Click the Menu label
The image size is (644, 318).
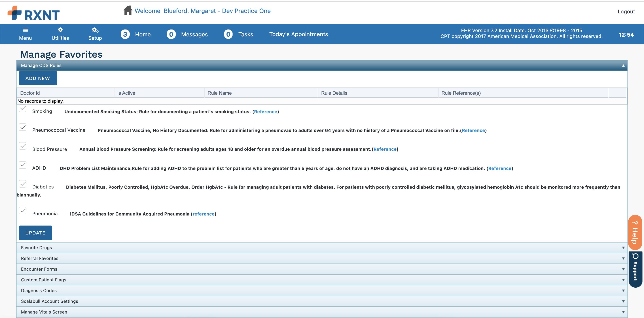point(25,38)
